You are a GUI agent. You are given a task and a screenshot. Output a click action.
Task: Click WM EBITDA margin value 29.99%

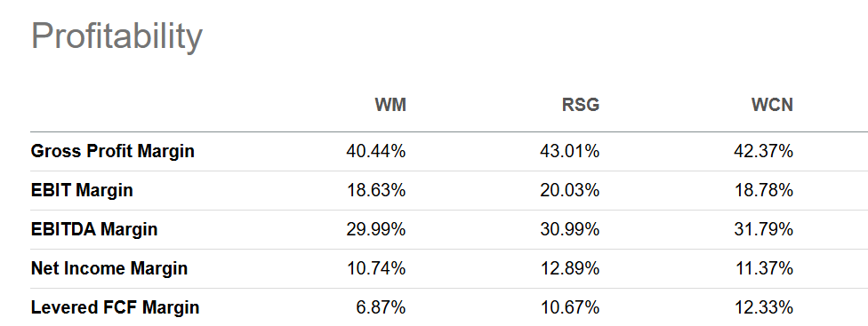(x=376, y=229)
